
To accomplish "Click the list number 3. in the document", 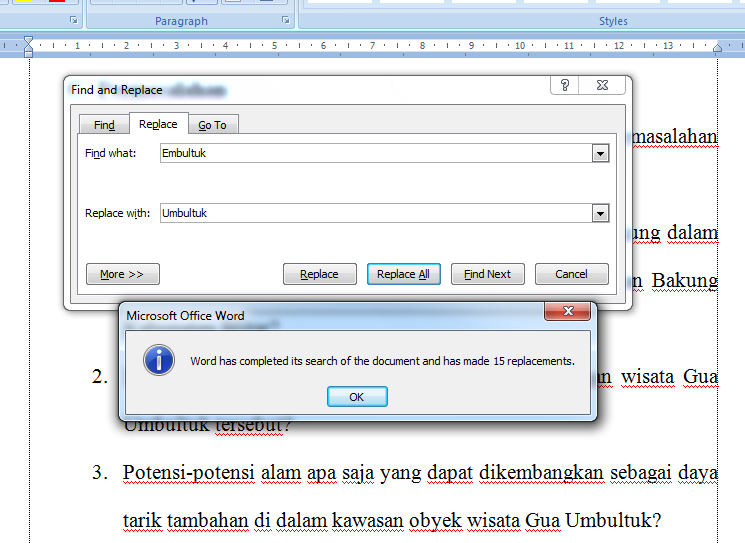I will tap(100, 473).
